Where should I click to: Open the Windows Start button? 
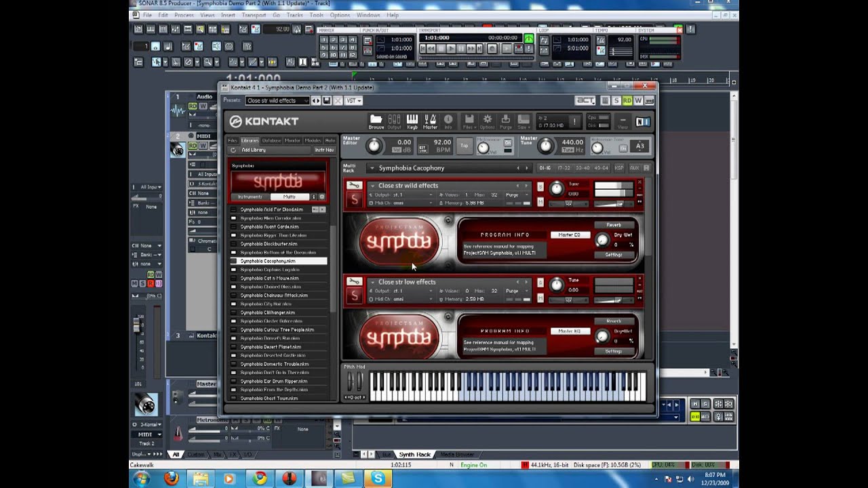[142, 479]
